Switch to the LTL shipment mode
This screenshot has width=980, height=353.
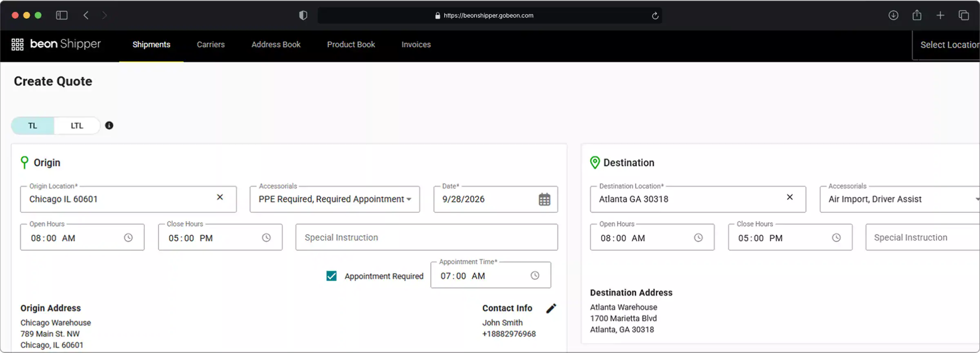pyautogui.click(x=77, y=126)
